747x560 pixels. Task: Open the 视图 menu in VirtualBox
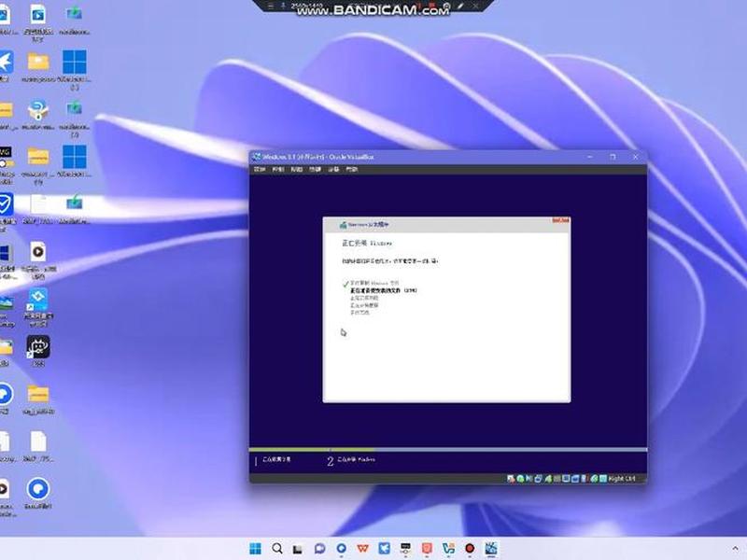click(x=296, y=170)
